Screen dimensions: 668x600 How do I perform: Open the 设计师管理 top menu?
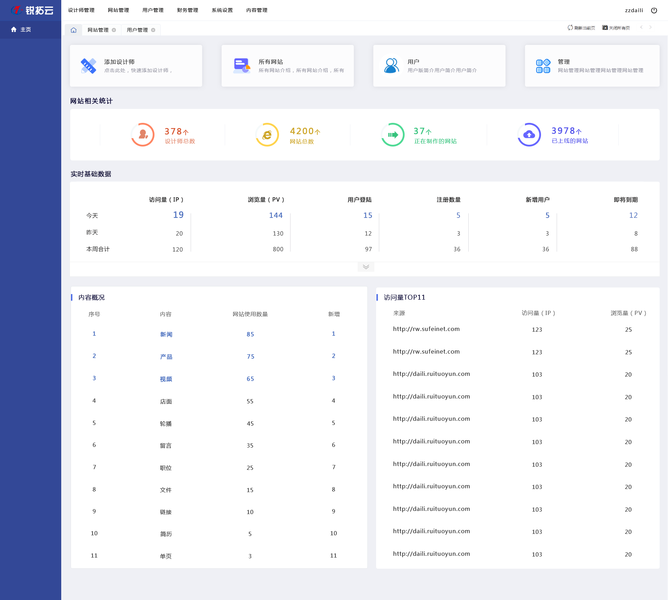click(x=81, y=10)
